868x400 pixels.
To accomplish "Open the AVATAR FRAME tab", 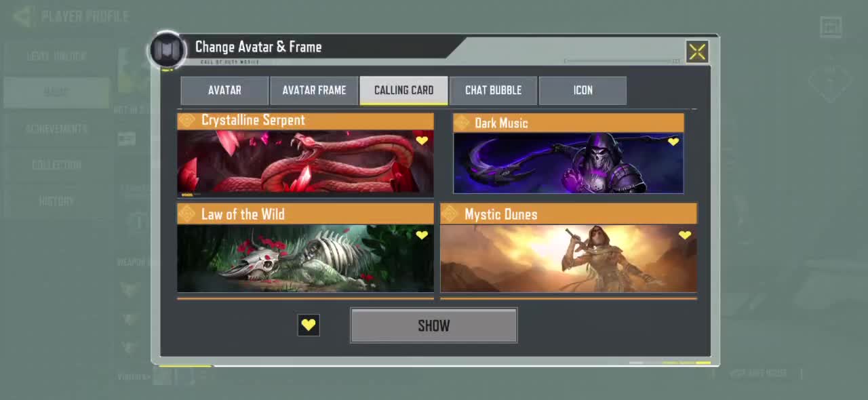I will (x=314, y=90).
